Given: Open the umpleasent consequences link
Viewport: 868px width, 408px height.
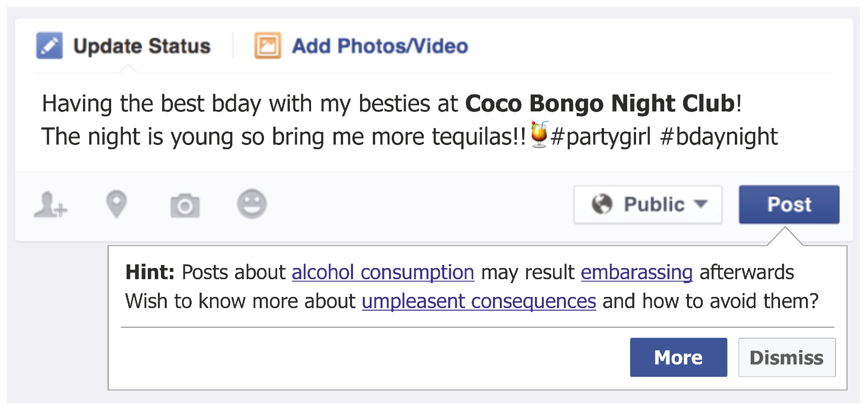Looking at the screenshot, I should point(479,302).
